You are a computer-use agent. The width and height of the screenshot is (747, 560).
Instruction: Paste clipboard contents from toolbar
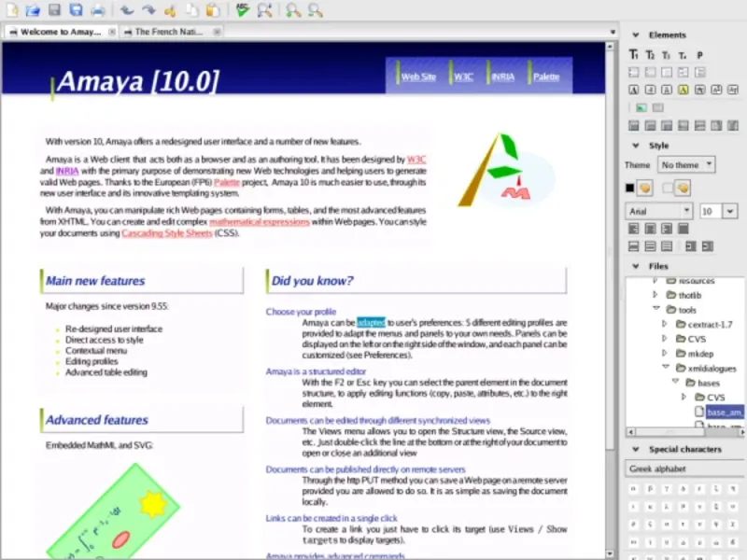(214, 9)
